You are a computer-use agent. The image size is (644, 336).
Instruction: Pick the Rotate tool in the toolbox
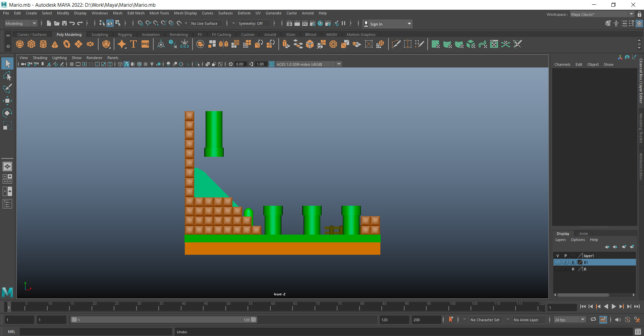(x=7, y=113)
